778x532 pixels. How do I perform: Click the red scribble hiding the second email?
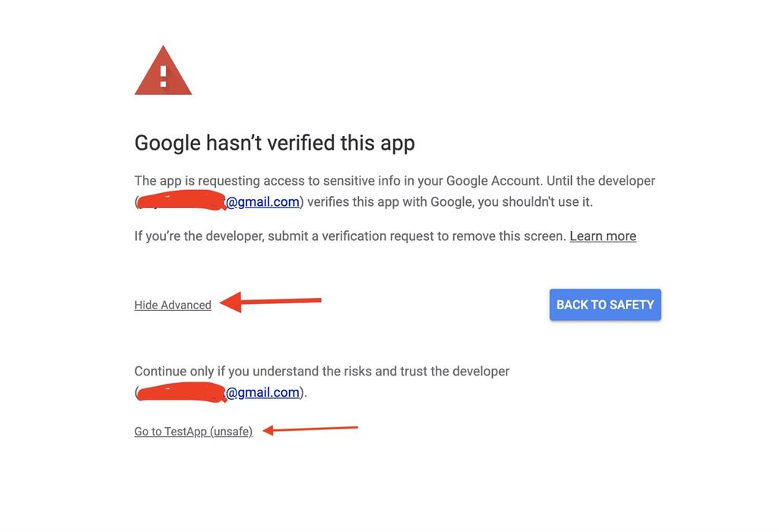click(182, 391)
